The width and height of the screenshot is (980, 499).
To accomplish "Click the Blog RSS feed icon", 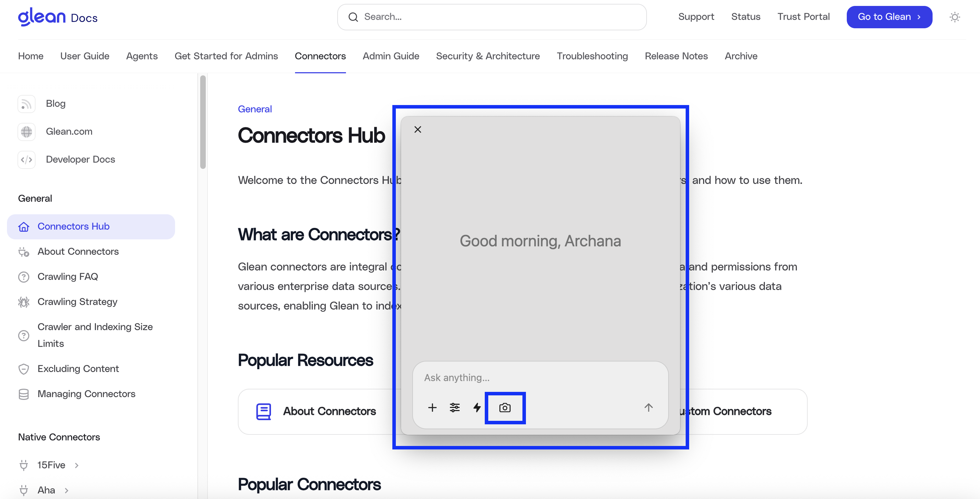I will pos(26,104).
